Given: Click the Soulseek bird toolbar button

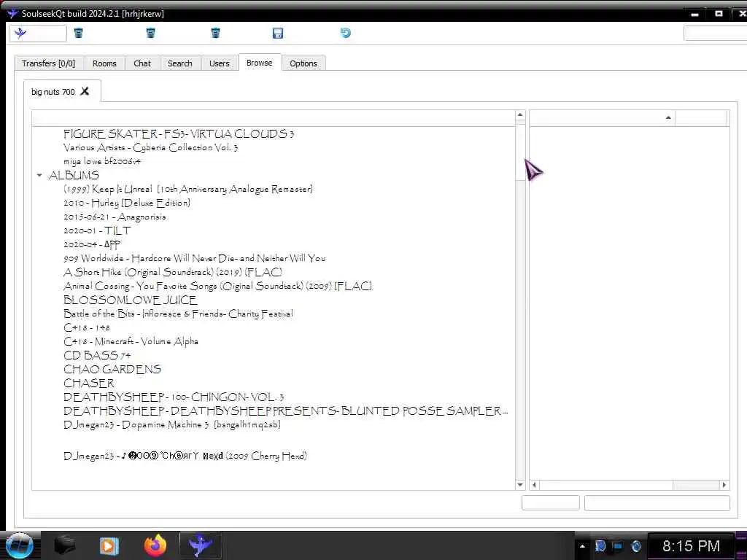Looking at the screenshot, I should tap(38, 34).
